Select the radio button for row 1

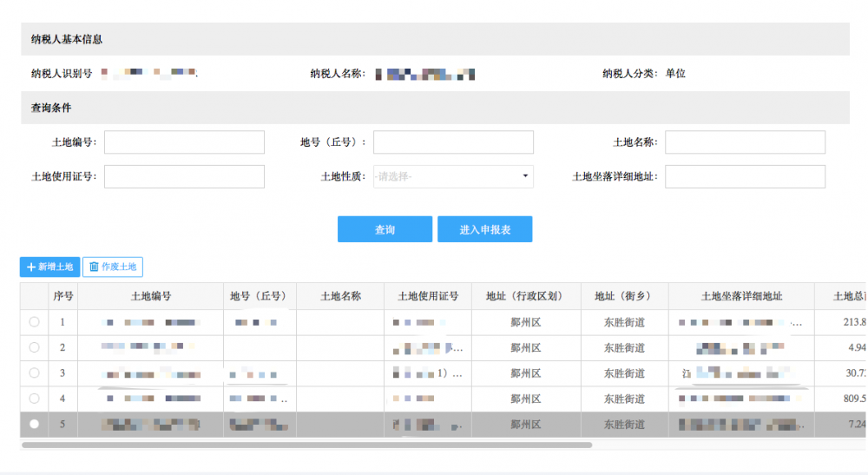coord(35,321)
